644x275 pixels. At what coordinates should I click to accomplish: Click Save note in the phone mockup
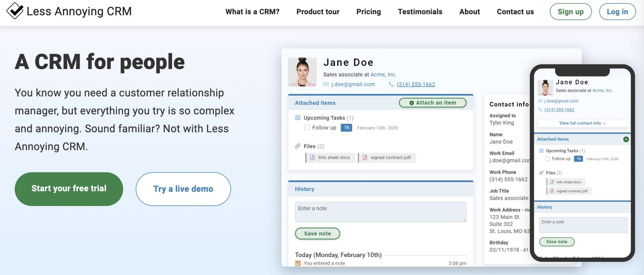coord(557,242)
